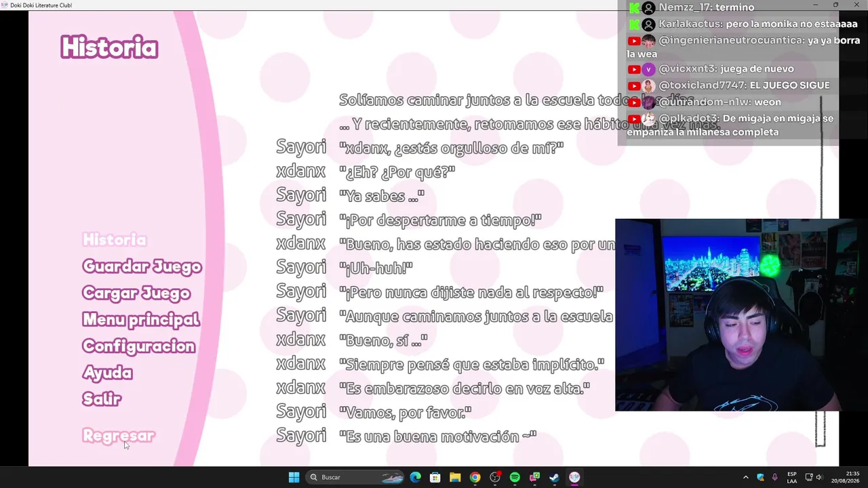Click the chat message "juega de nuevo"
This screenshot has height=488, width=868.
point(757,68)
